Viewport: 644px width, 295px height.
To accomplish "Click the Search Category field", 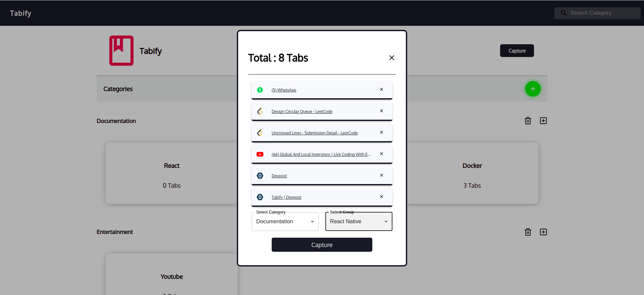I will tap(597, 13).
